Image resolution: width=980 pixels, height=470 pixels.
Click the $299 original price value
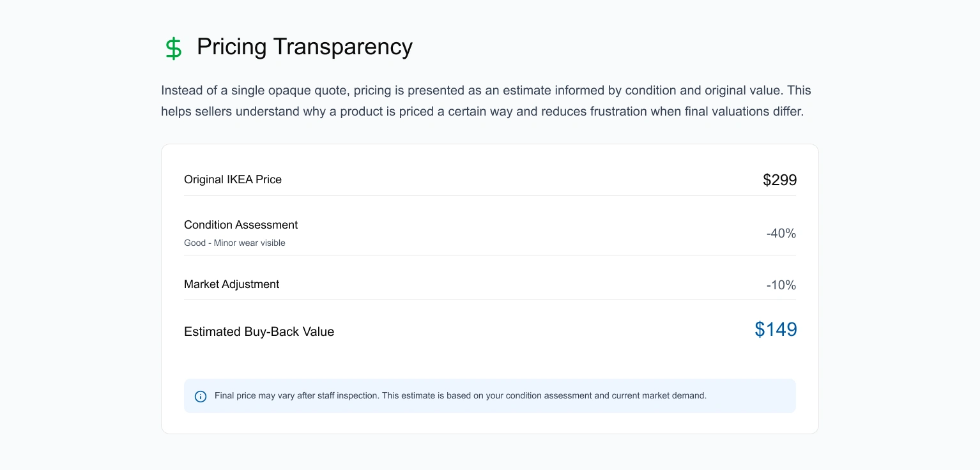[x=779, y=180]
